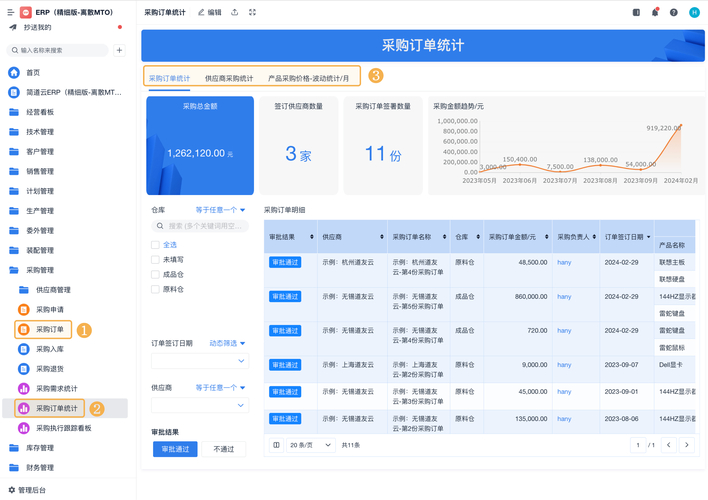Open the notification bell icon
Screen dimensions: 708x500
coord(655,13)
